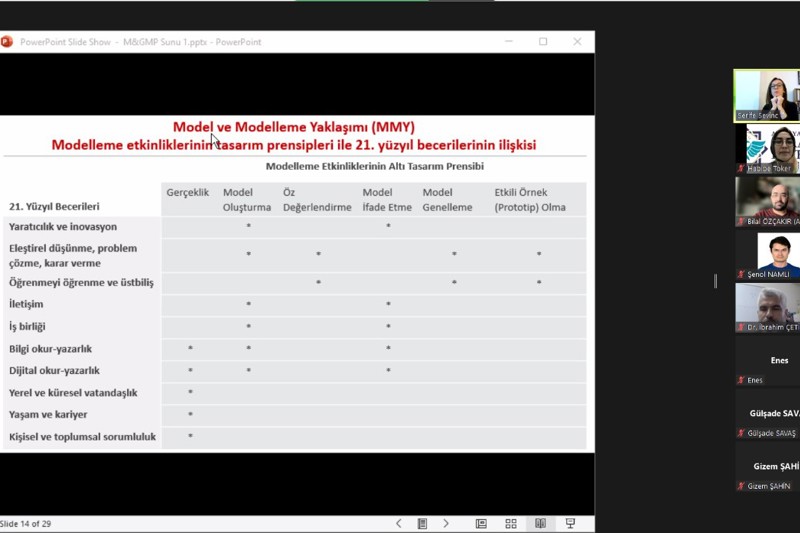This screenshot has height=533, width=800.
Task: Select Reading View icon in status bar
Action: coord(540,523)
